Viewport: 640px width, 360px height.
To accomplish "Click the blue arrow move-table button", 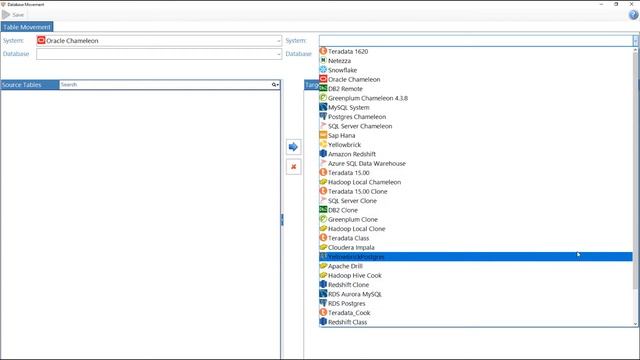I will pos(293,147).
